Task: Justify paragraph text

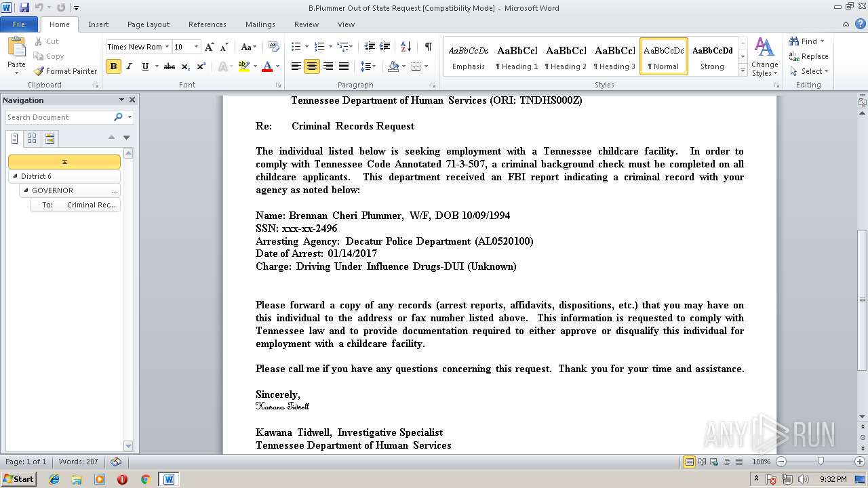Action: (344, 66)
